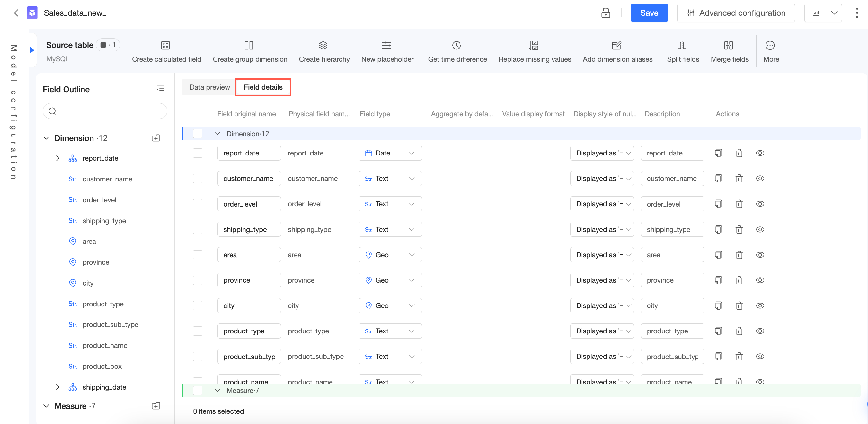868x424 pixels.
Task: Open the chart view icon in header
Action: click(x=816, y=13)
